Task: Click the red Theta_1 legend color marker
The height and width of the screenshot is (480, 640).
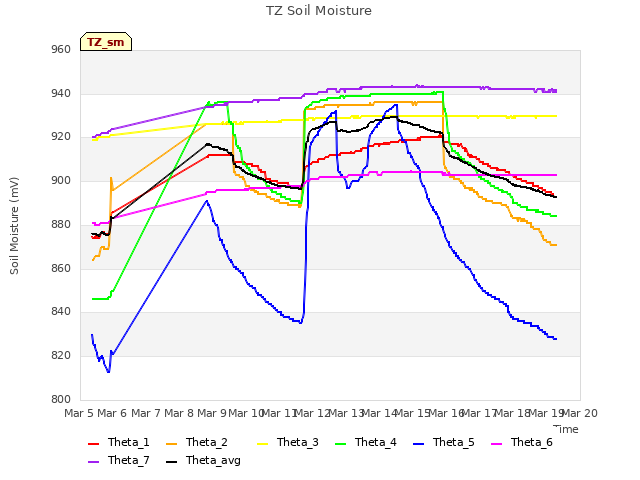Action: [x=93, y=444]
